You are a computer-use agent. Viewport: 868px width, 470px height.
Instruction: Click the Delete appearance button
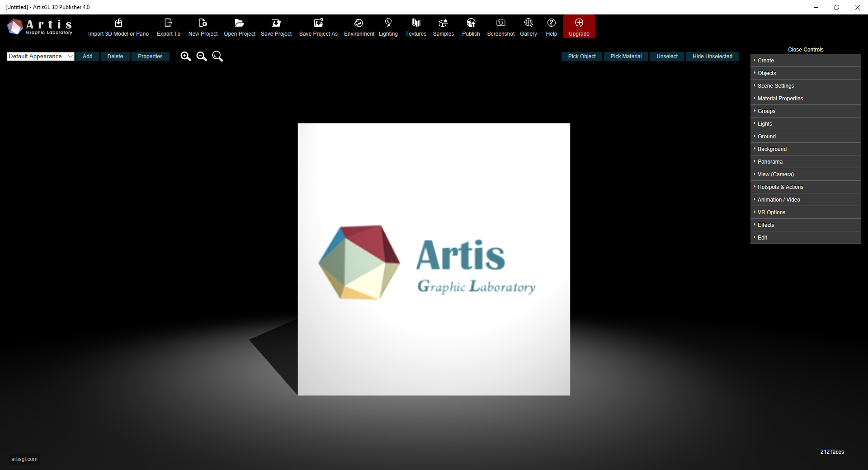point(115,56)
